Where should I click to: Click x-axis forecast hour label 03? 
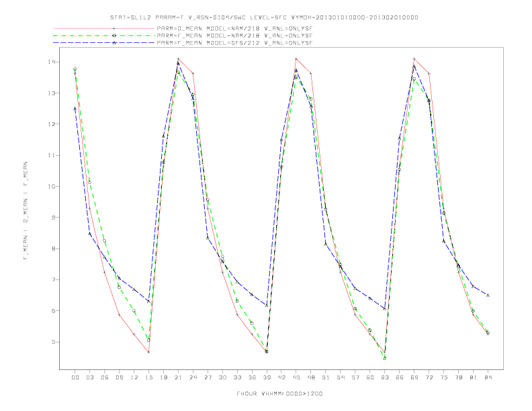tap(90, 377)
